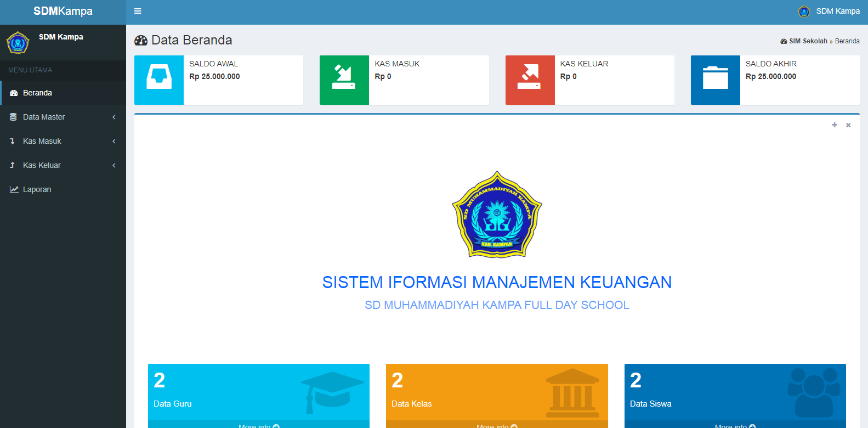
Task: Click the blue Saldo Akhir archive icon tile
Action: 716,80
